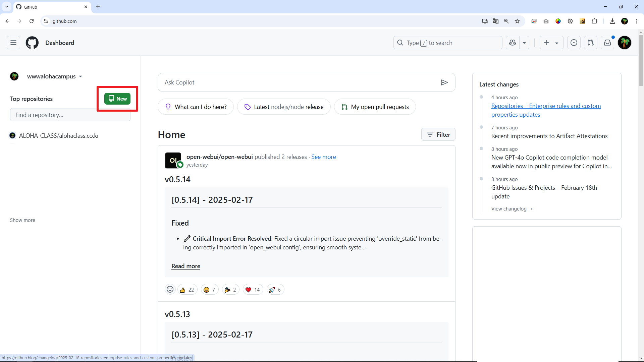Click browser back arrow
The width and height of the screenshot is (644, 362).
[7, 21]
